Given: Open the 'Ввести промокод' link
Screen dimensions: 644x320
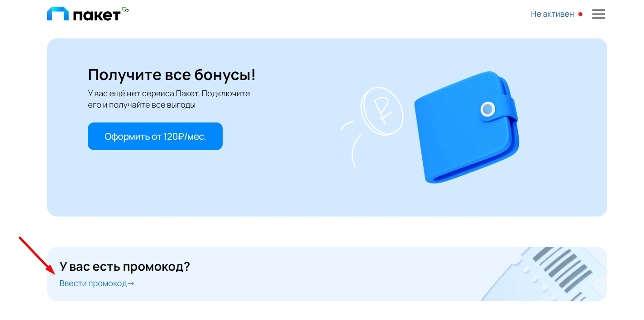Looking at the screenshot, I should pyautogui.click(x=97, y=283).
